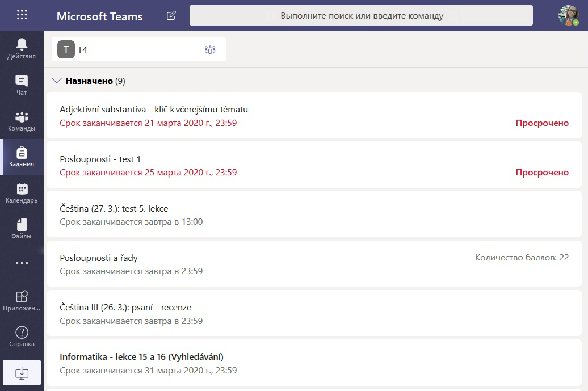Screen dimensions: 588x391
Task: Click the Microsoft Teams title
Action: coord(100,16)
